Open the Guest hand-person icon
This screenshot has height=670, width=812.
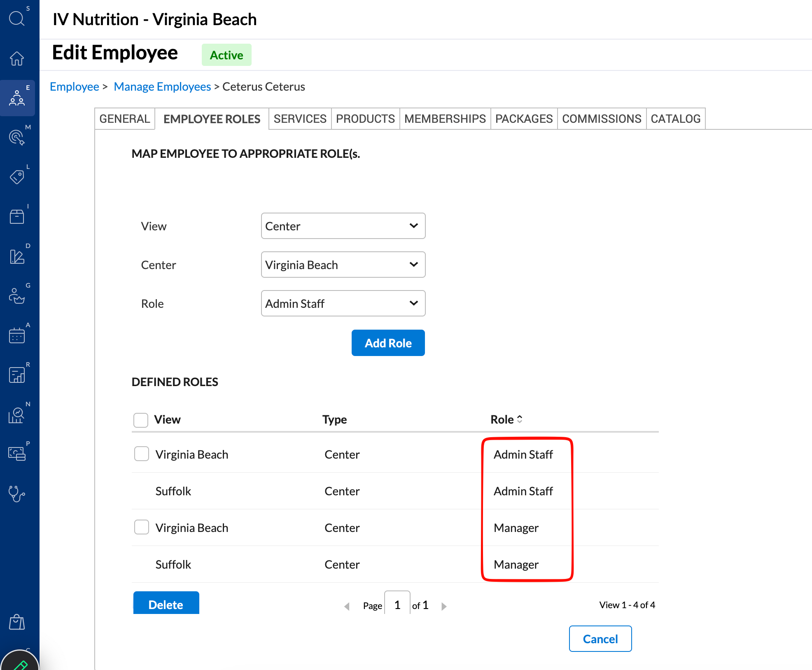point(17,296)
